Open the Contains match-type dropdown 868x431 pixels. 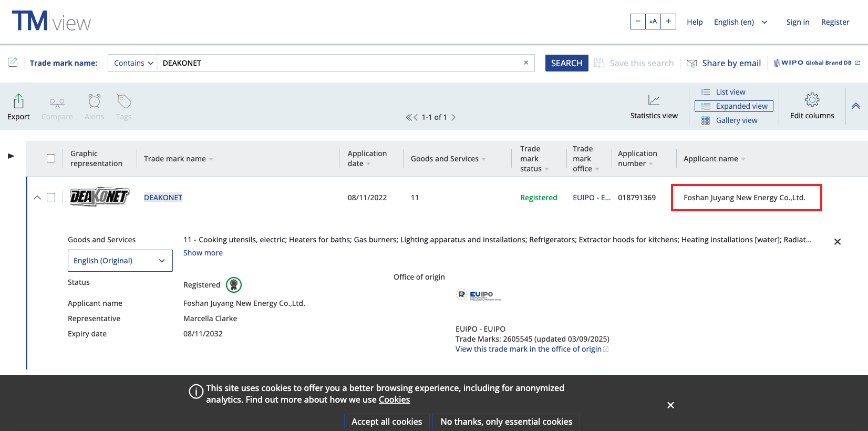tap(133, 63)
